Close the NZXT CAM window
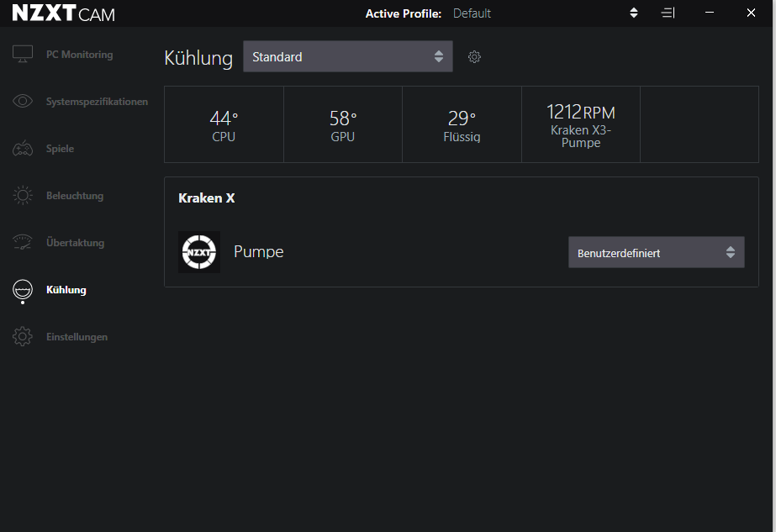The width and height of the screenshot is (776, 532). [x=751, y=13]
